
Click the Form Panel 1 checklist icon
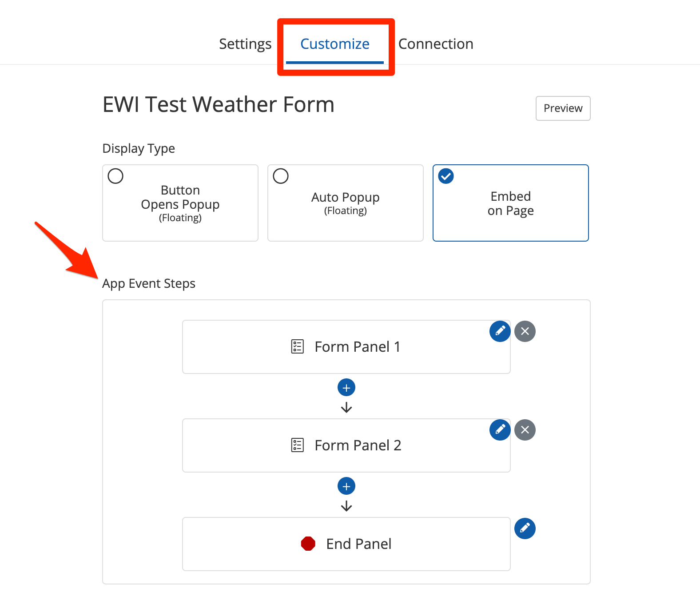297,346
